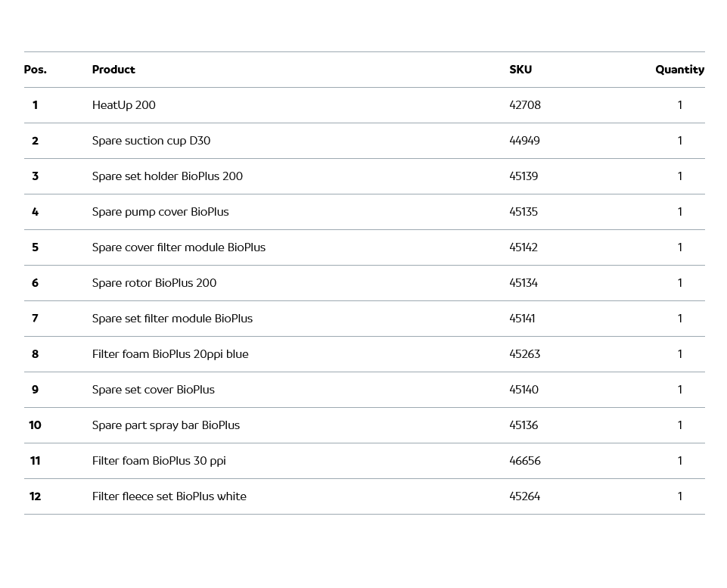Click the Pos. column header
The height and width of the screenshot is (588, 727).
35,70
